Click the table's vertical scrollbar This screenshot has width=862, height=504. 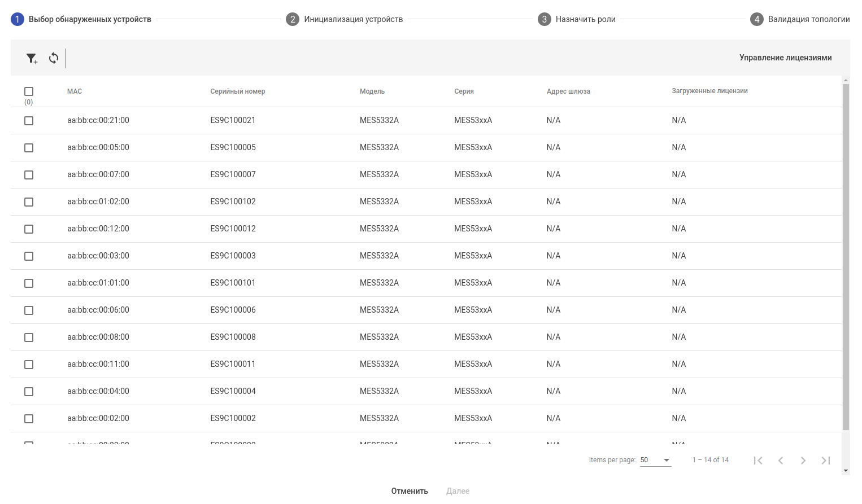(x=846, y=254)
